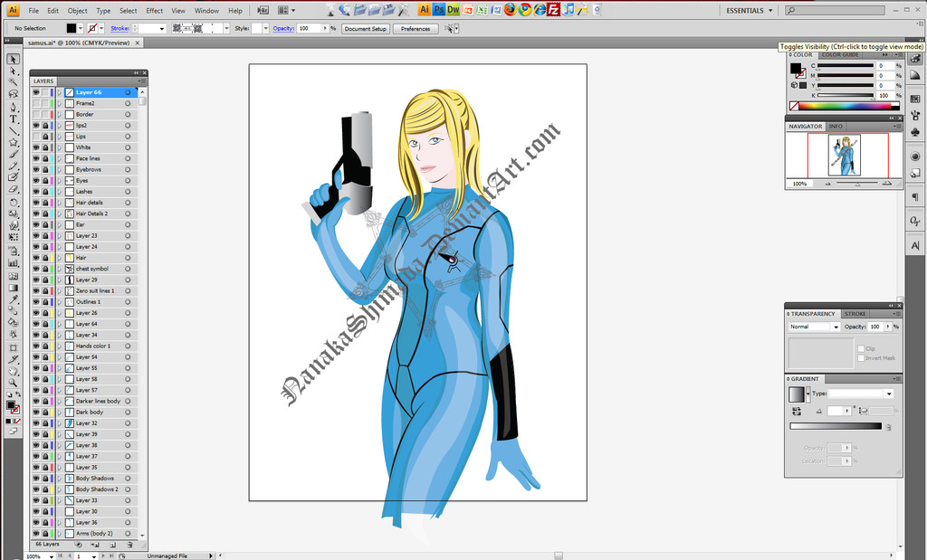Select the Line Segment tool
The width and height of the screenshot is (927, 560).
click(13, 130)
